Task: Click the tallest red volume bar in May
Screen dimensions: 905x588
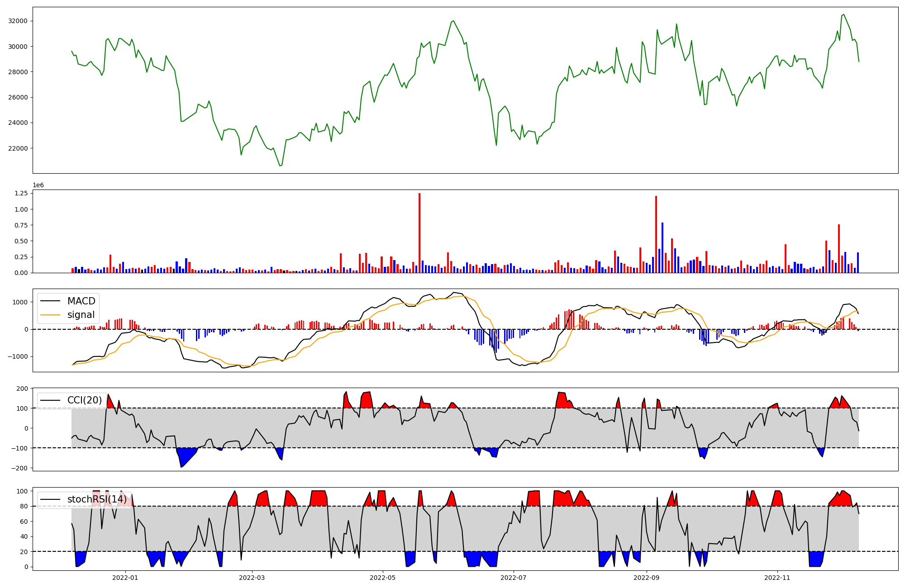Action: pos(419,233)
